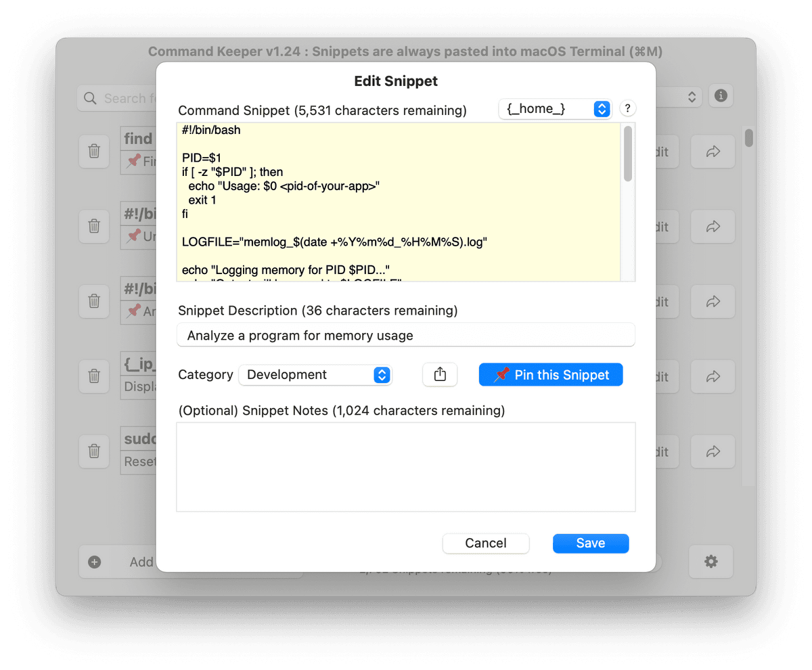Screen dimensions: 812x670
Task: Cancel editing the snippet
Action: [x=486, y=543]
